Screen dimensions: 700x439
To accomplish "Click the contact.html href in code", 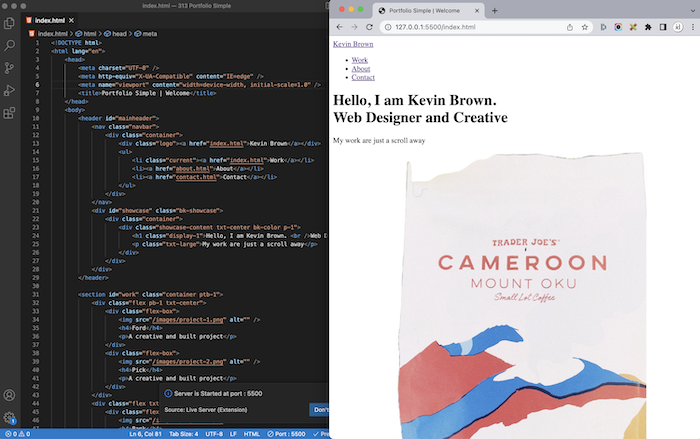I will (196, 177).
